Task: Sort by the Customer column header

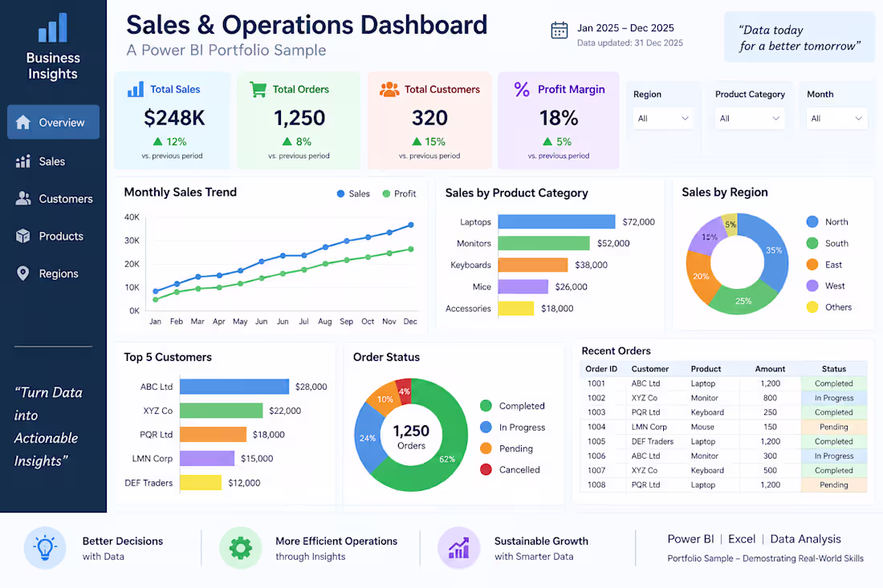Action: 650,369
